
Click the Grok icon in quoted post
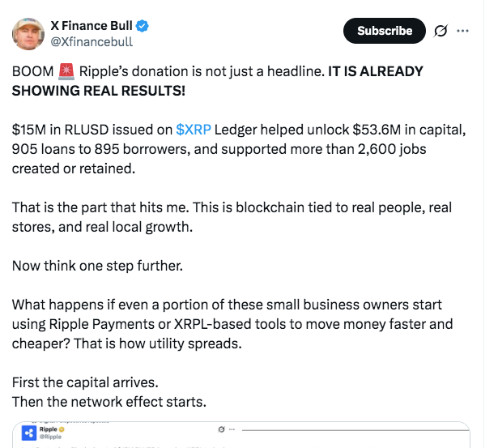click(221, 429)
